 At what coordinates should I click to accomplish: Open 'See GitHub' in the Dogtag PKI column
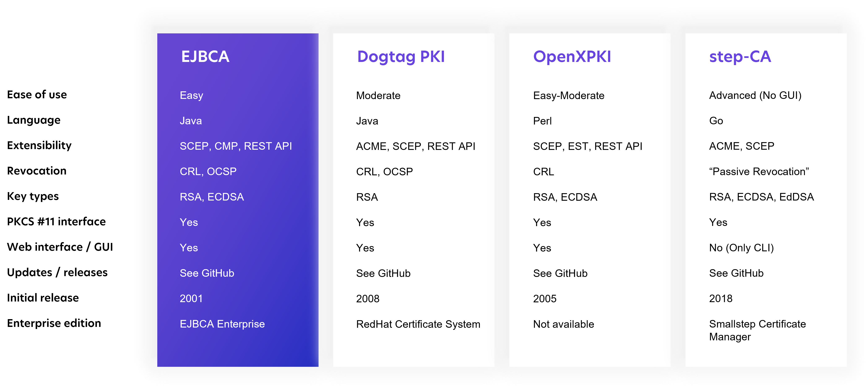click(x=383, y=273)
